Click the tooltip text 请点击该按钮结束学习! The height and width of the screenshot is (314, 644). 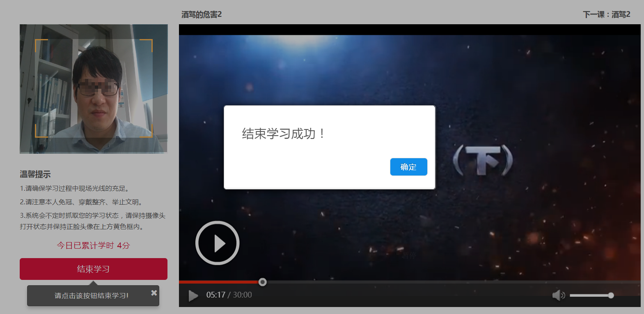pyautogui.click(x=92, y=296)
